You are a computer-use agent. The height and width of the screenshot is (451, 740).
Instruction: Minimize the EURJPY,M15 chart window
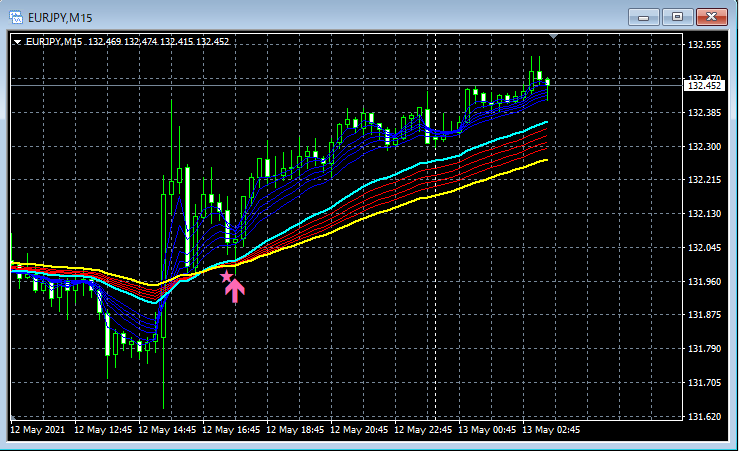coord(643,17)
